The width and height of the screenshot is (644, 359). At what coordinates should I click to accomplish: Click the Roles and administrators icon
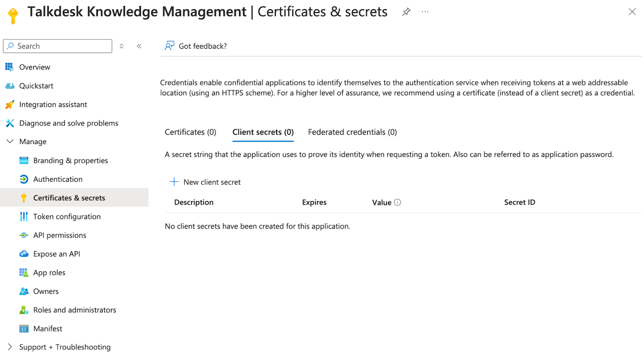coord(24,310)
